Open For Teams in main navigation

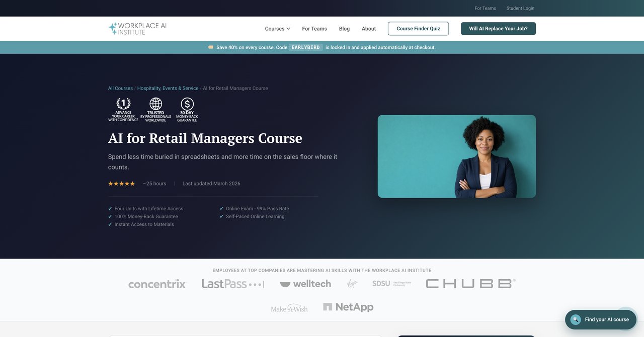314,29
